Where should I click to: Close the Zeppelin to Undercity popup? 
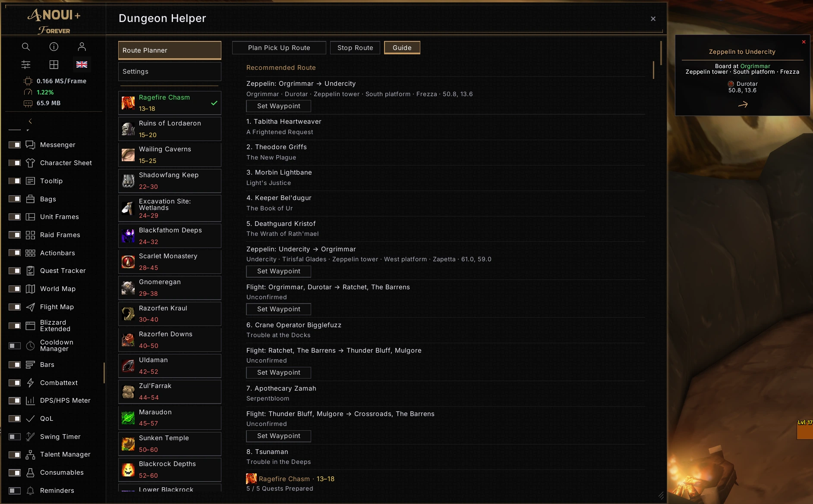[x=804, y=42]
